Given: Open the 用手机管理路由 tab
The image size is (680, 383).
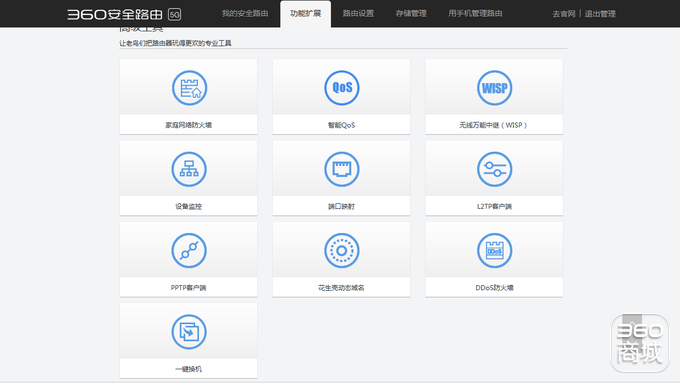Looking at the screenshot, I should coord(475,13).
